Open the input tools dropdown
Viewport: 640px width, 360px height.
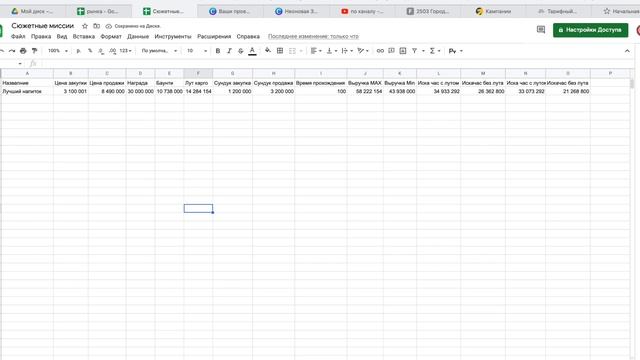tap(456, 51)
